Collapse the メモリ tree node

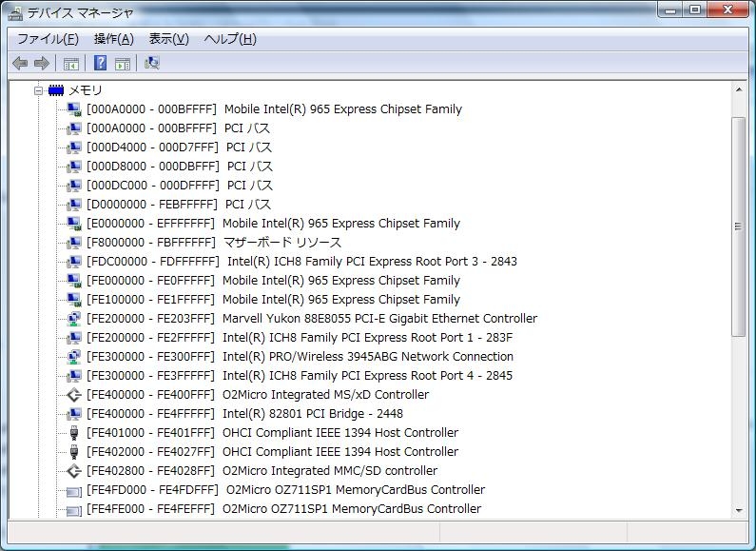coord(39,90)
